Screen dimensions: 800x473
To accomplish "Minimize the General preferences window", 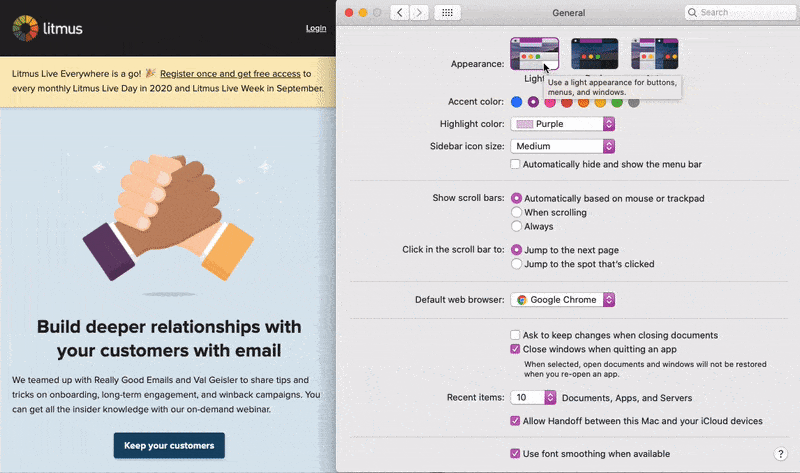I will (363, 13).
